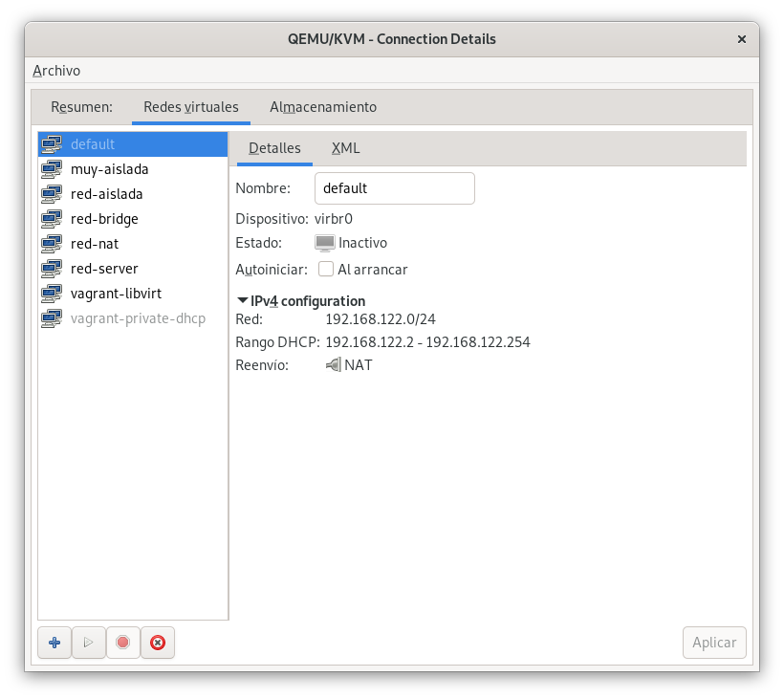Select the muy-aislada network name
784x699 pixels.
110,169
